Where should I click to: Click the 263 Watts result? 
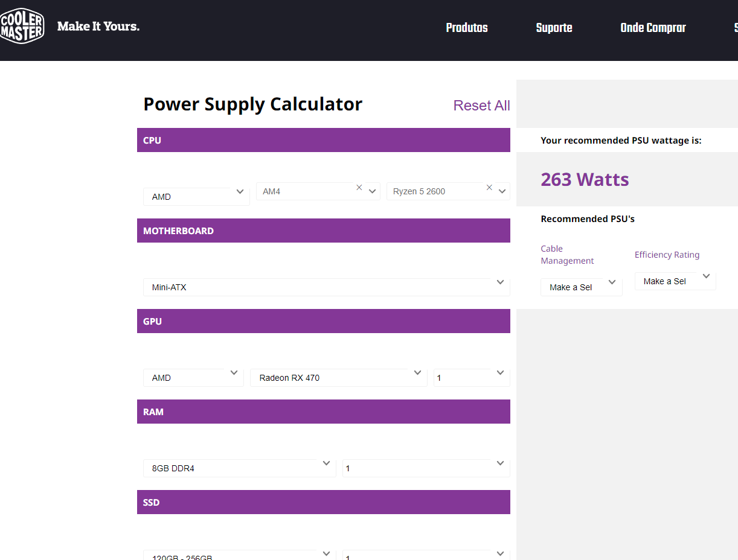(x=585, y=179)
